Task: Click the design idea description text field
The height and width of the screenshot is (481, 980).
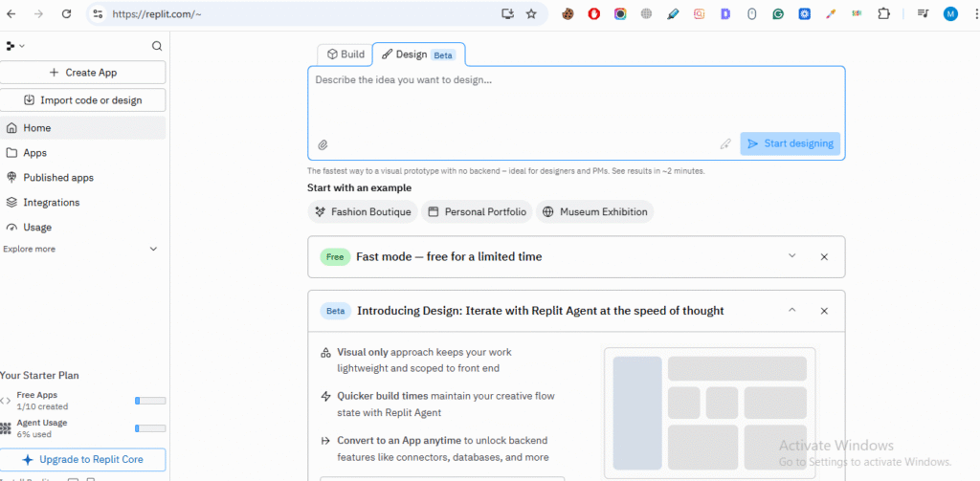Action: pyautogui.click(x=574, y=100)
